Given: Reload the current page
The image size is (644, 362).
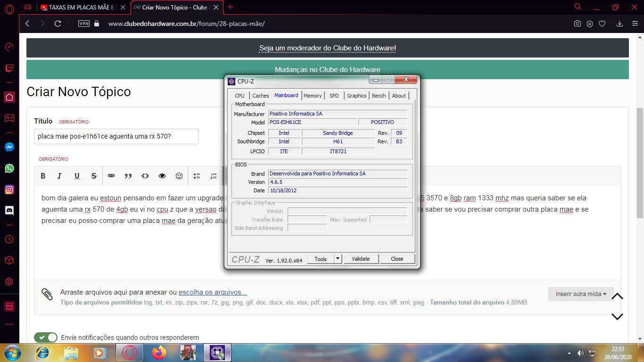Looking at the screenshot, I should tap(58, 24).
